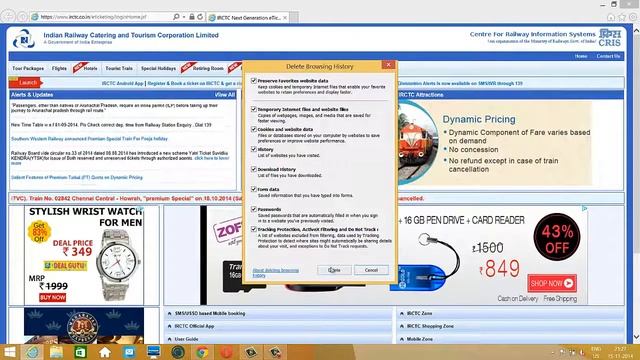Screen dimensions: 640x360
Task: Click the page scrollbar up arrow
Action: (x=636, y=30)
